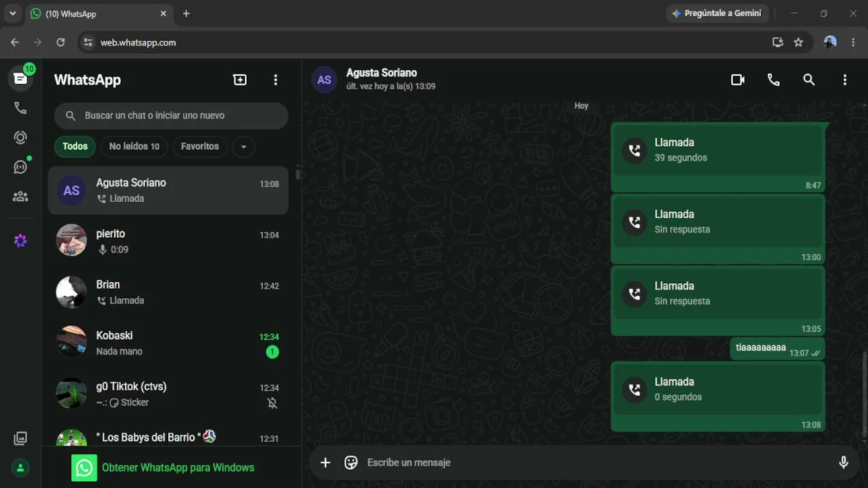Search within the Agusta Soriano conversation
Screen dimensions: 868x488
click(x=809, y=80)
